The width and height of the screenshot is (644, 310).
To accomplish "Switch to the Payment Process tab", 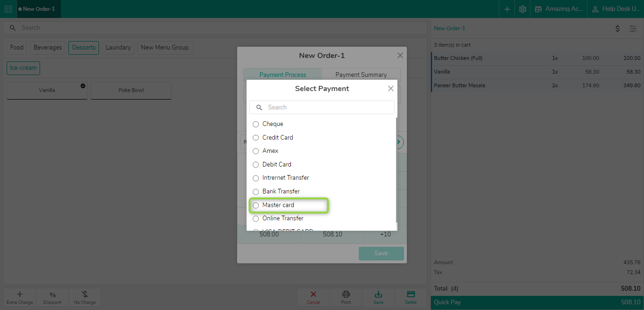I will tap(283, 75).
